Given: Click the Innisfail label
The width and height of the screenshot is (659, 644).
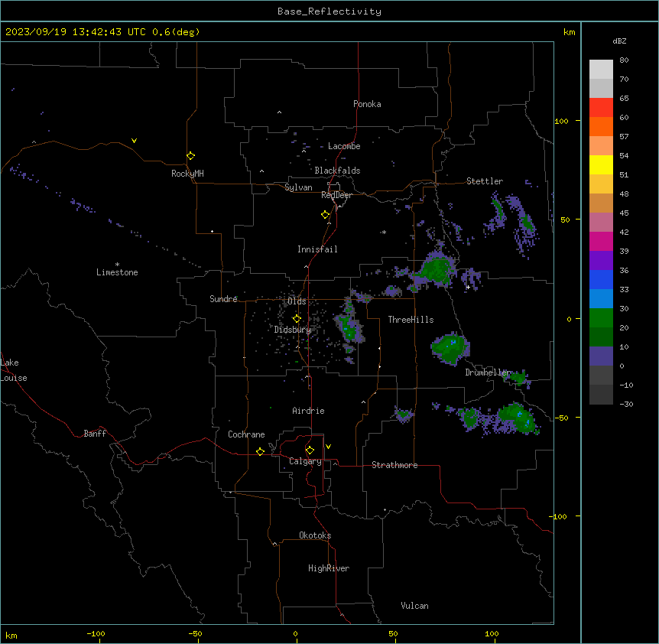Looking at the screenshot, I should tap(317, 249).
